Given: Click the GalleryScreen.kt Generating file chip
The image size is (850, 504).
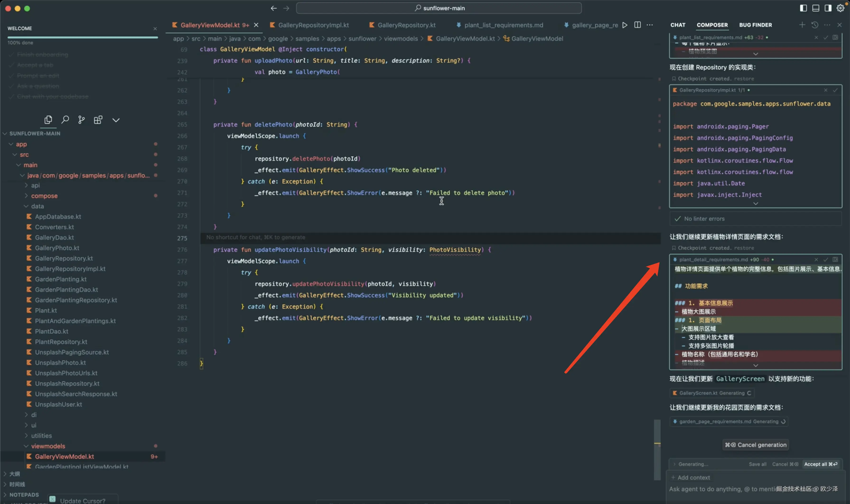Looking at the screenshot, I should [x=712, y=393].
